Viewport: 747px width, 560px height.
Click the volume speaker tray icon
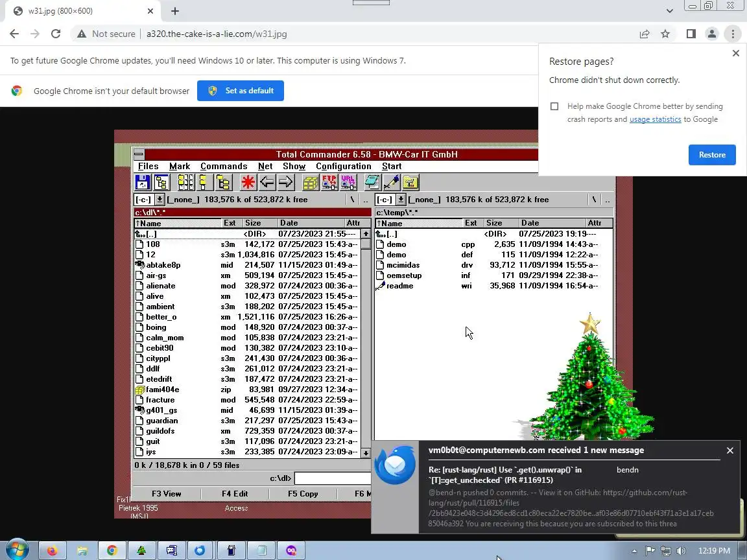(682, 551)
